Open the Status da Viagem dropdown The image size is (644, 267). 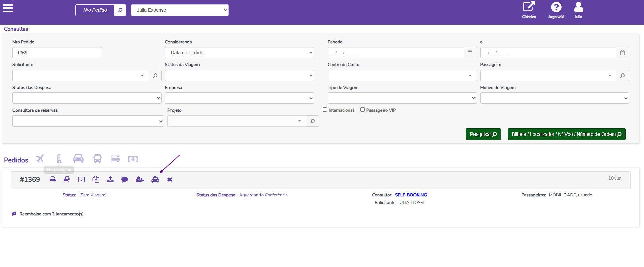239,76
